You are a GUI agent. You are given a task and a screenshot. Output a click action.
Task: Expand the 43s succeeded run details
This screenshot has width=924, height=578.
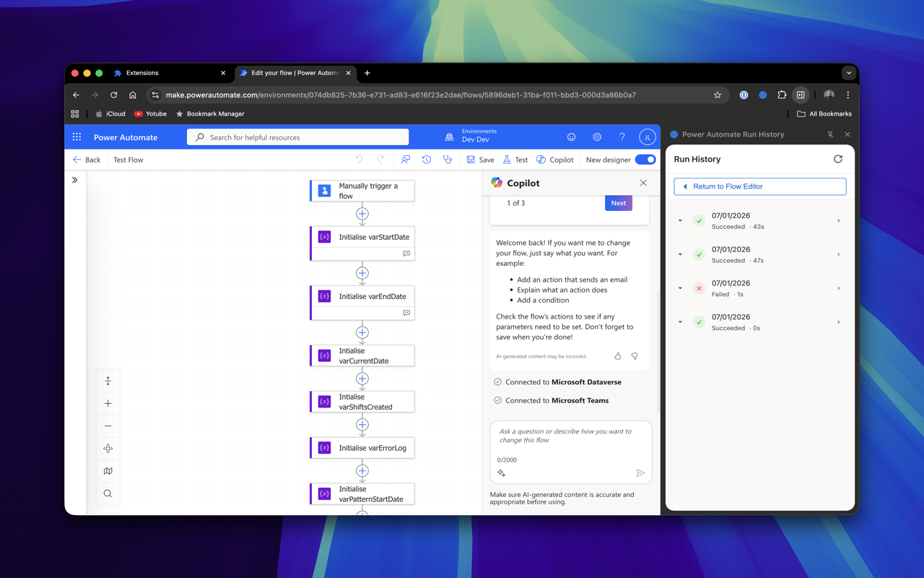click(x=680, y=220)
